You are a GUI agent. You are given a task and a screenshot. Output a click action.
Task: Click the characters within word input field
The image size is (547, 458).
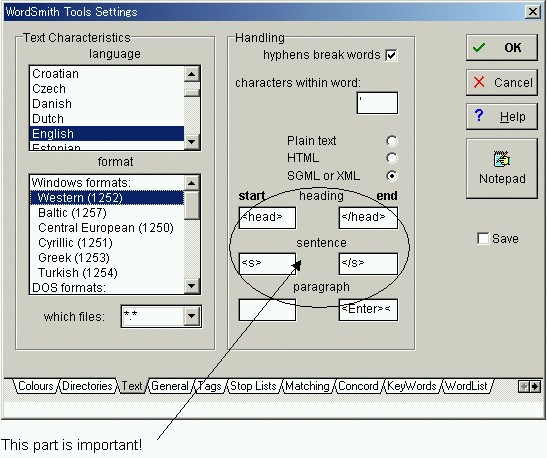377,103
